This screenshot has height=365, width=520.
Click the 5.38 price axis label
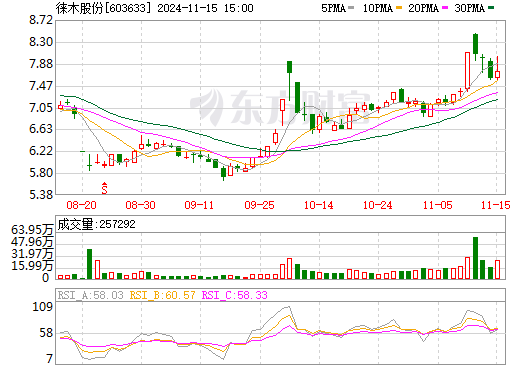pyautogui.click(x=41, y=195)
